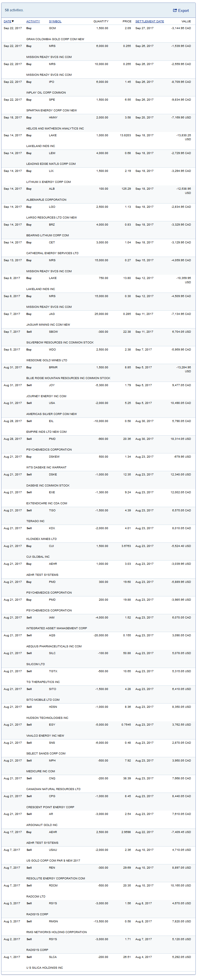This screenshot has width=200, height=980.
Task: Click the BRMR Blue Ridge Mountain row
Action: click(x=98, y=372)
